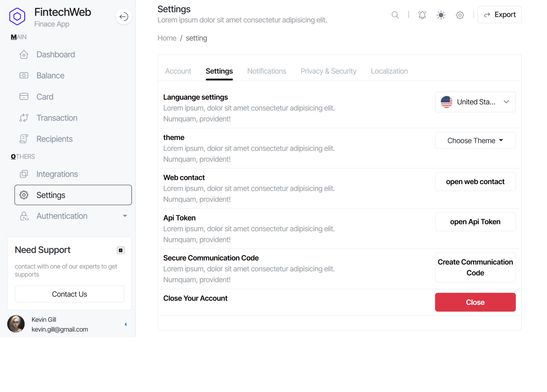Click the Dashboard home icon
The width and height of the screenshot is (547, 392).
[x=24, y=54]
